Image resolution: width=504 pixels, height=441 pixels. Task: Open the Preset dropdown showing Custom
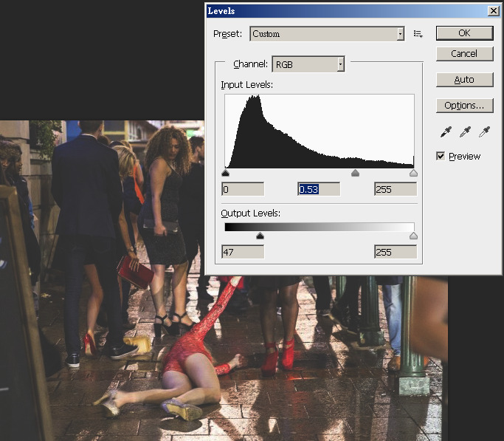pyautogui.click(x=327, y=34)
